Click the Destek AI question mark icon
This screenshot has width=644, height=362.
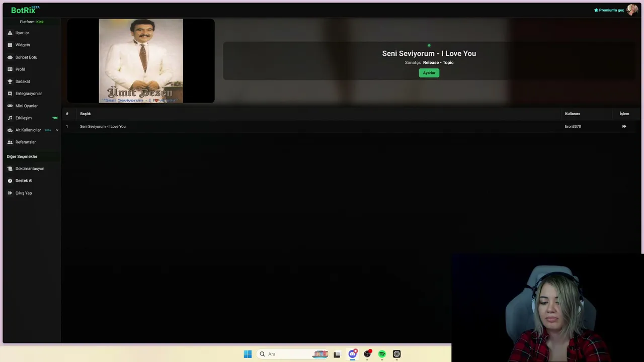tap(10, 180)
